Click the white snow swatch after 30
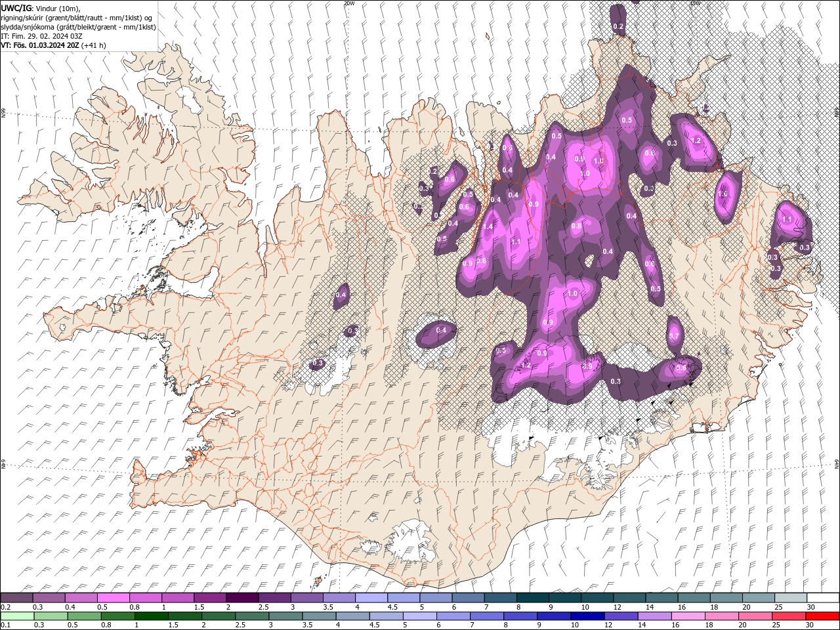The height and width of the screenshot is (630, 840). point(822,598)
